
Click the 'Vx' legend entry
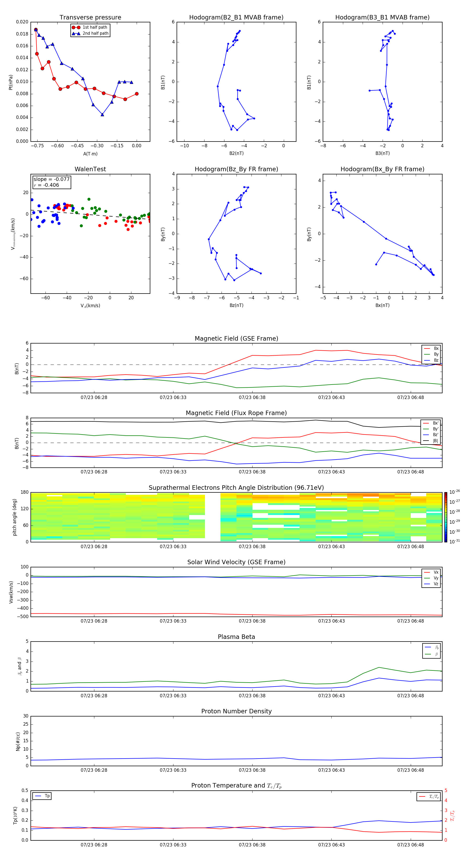coord(431,572)
